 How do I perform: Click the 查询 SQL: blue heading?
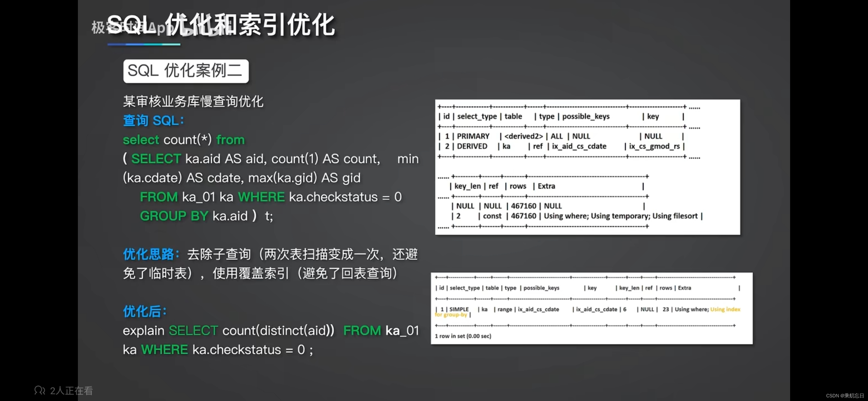coord(153,120)
